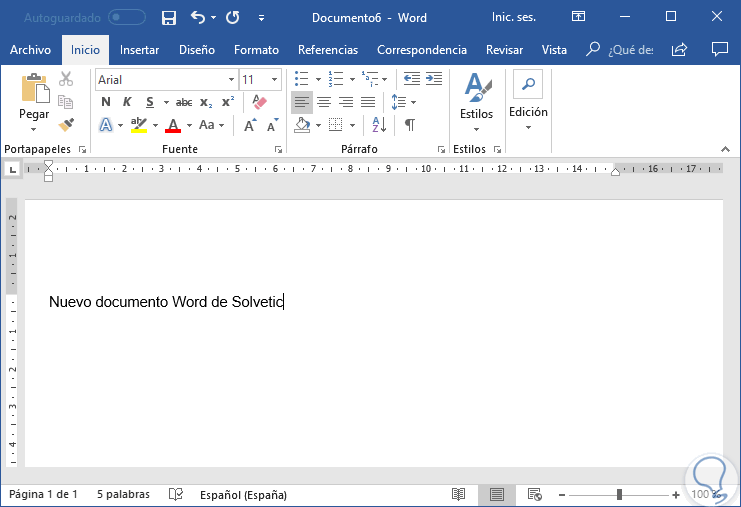Click the Save icon in the title bar
This screenshot has width=741, height=507.
pyautogui.click(x=169, y=18)
